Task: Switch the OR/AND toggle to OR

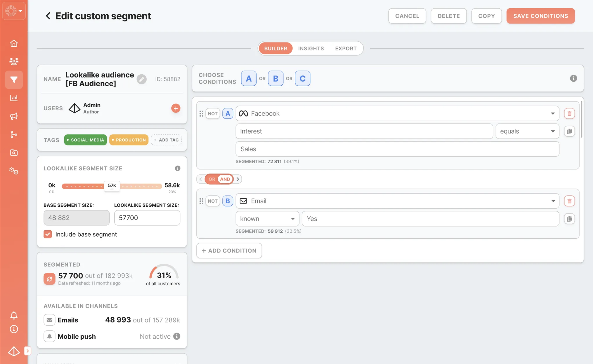Action: coord(211,179)
